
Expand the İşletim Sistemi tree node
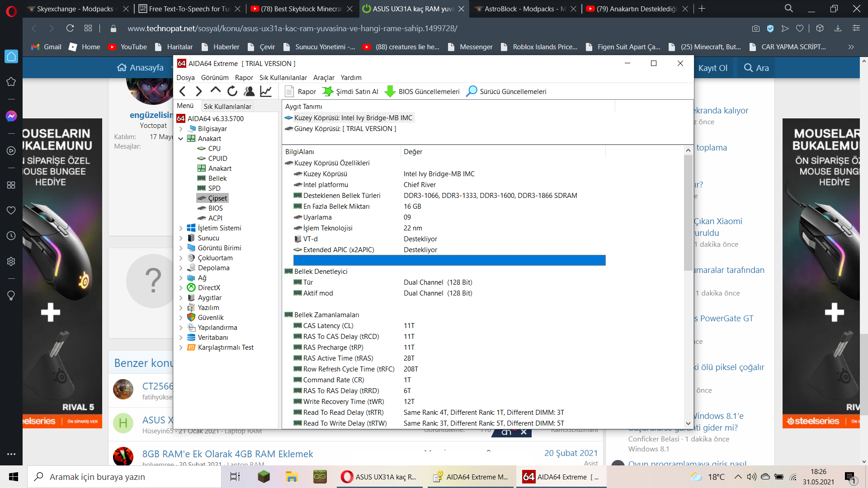181,228
